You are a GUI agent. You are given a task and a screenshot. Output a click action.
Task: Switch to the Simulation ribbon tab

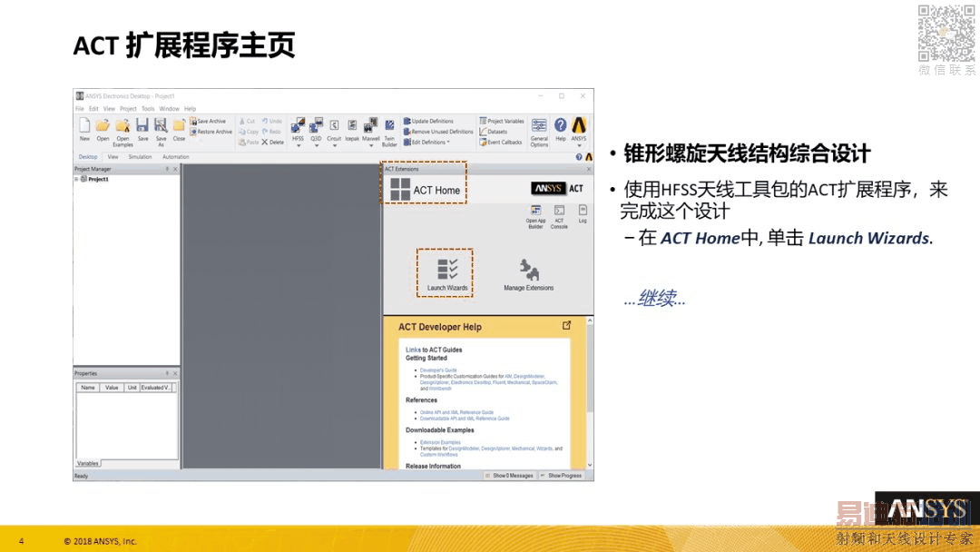pos(140,157)
